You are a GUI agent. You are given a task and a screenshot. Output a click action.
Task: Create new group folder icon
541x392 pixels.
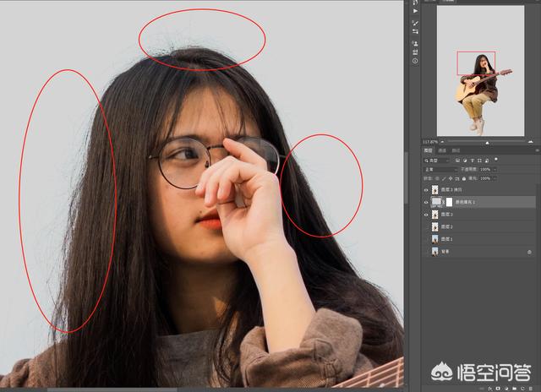tap(515, 389)
